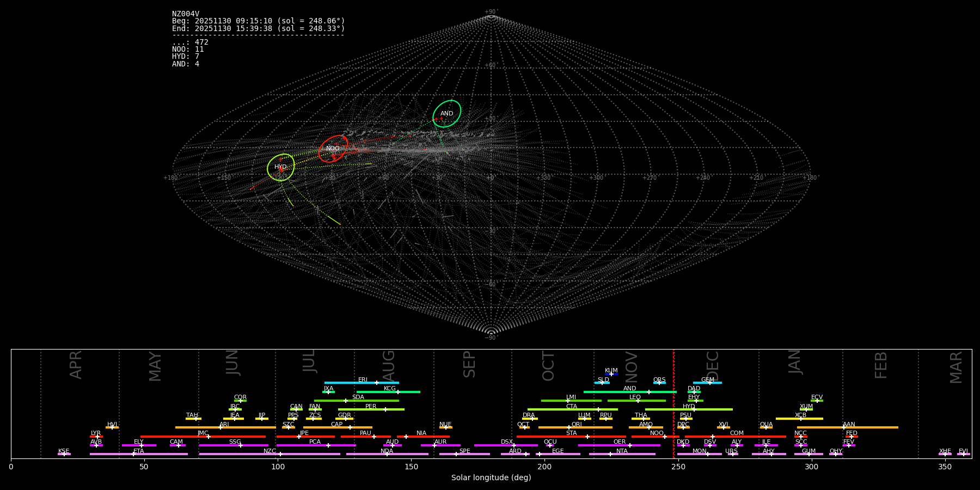Click the Beg: 20251130 09:15:10 timestamp line
Viewport: 980px width, 490px height.
pos(259,21)
